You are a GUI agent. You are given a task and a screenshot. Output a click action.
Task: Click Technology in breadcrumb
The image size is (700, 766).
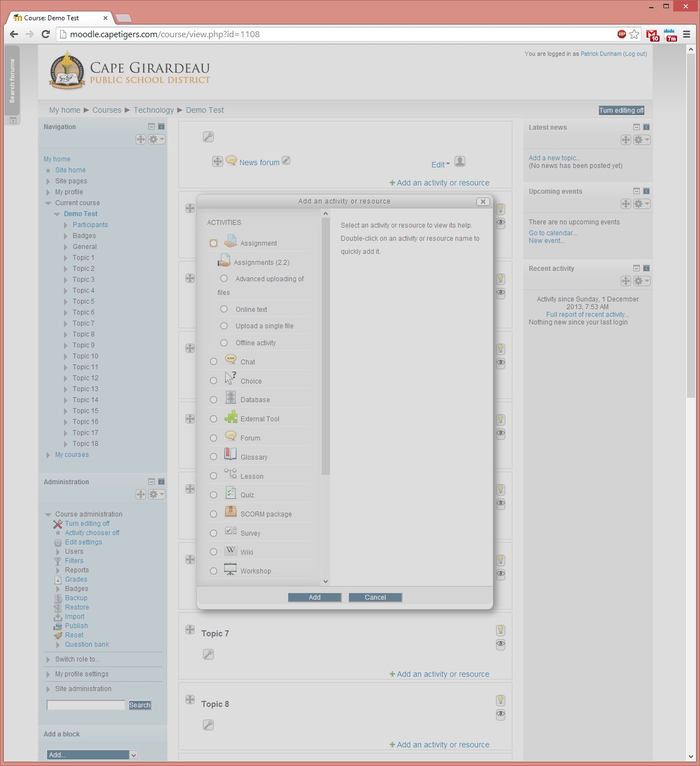tap(154, 110)
